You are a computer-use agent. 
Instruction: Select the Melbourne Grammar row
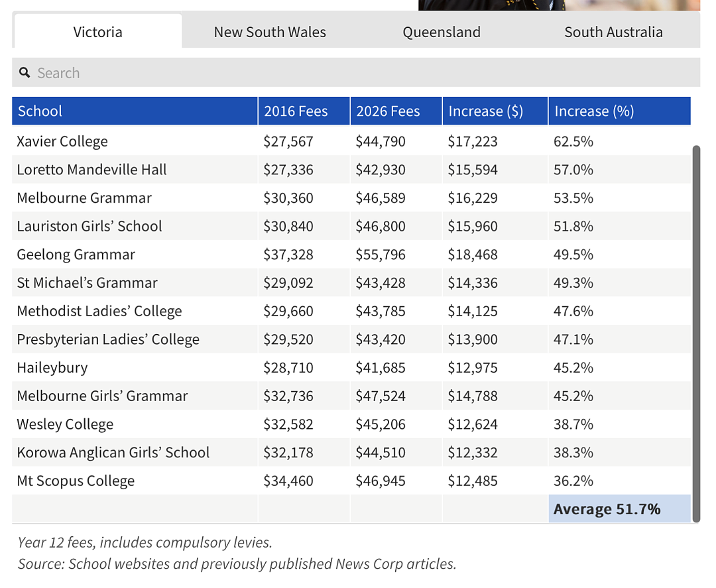pos(351,198)
